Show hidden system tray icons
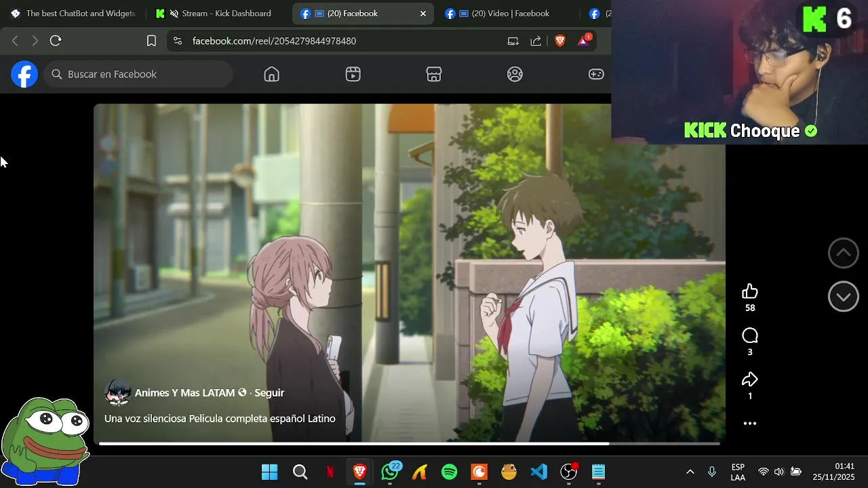 click(690, 472)
